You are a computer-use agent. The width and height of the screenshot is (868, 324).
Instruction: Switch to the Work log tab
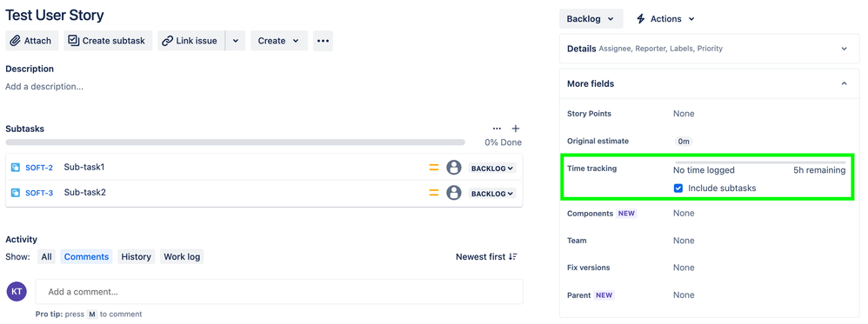click(182, 256)
